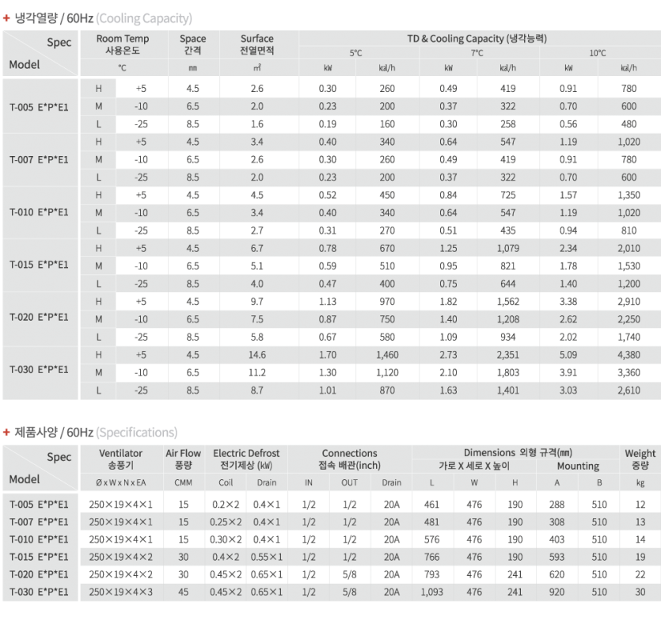The image size is (661, 644).
Task: Select the 10°C sub-column header
Action: [x=598, y=53]
